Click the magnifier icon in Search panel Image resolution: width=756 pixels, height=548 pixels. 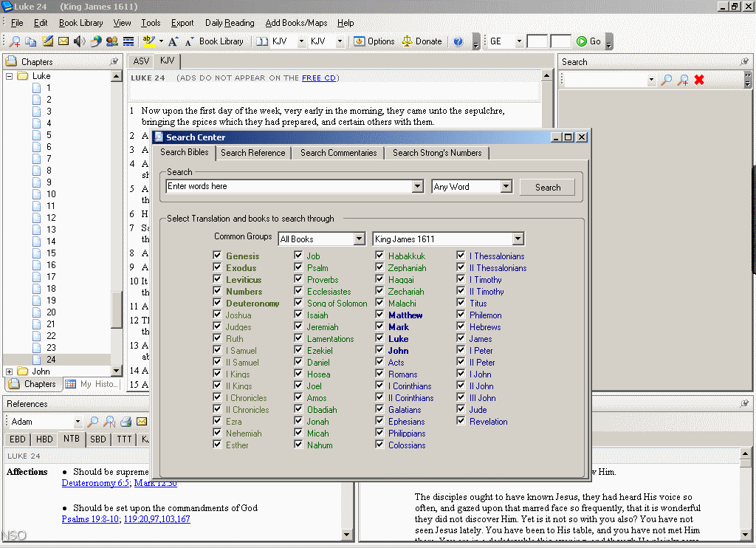pos(667,80)
